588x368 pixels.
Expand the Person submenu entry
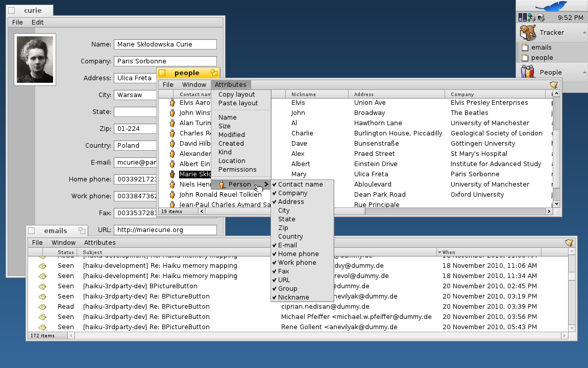240,185
